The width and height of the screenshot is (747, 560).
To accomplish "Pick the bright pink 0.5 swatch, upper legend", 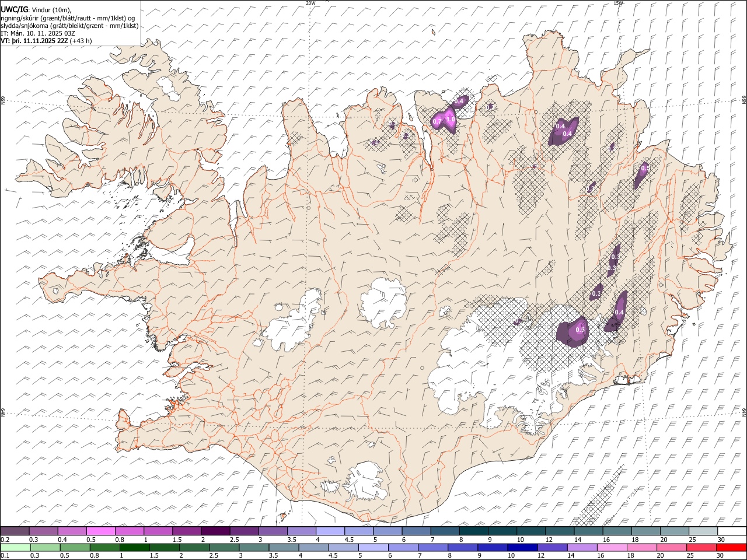I will point(101,531).
